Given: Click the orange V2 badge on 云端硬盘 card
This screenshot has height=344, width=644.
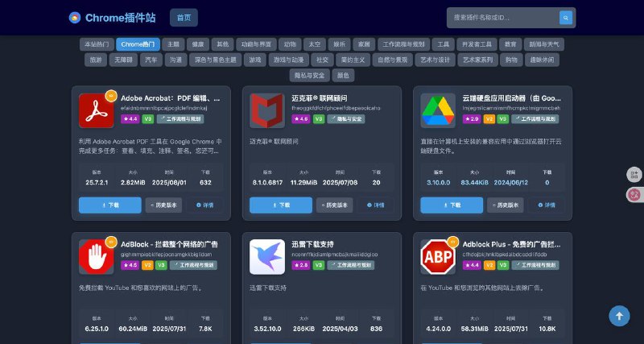Looking at the screenshot, I should pyautogui.click(x=489, y=119).
